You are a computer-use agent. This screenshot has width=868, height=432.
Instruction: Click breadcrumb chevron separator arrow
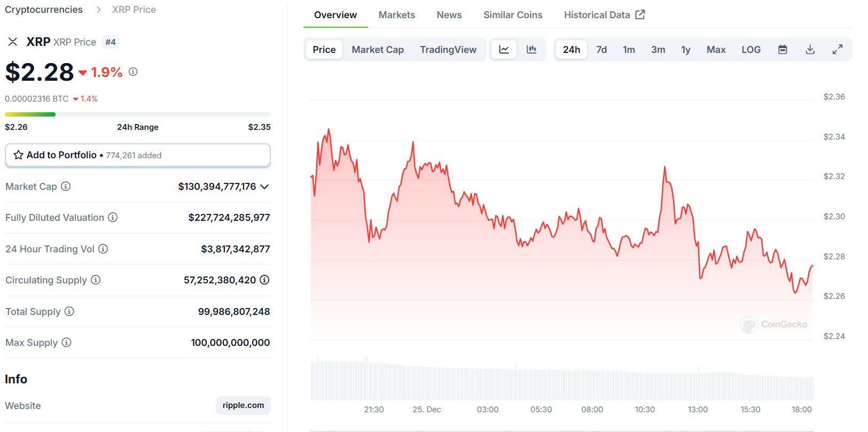coord(98,10)
